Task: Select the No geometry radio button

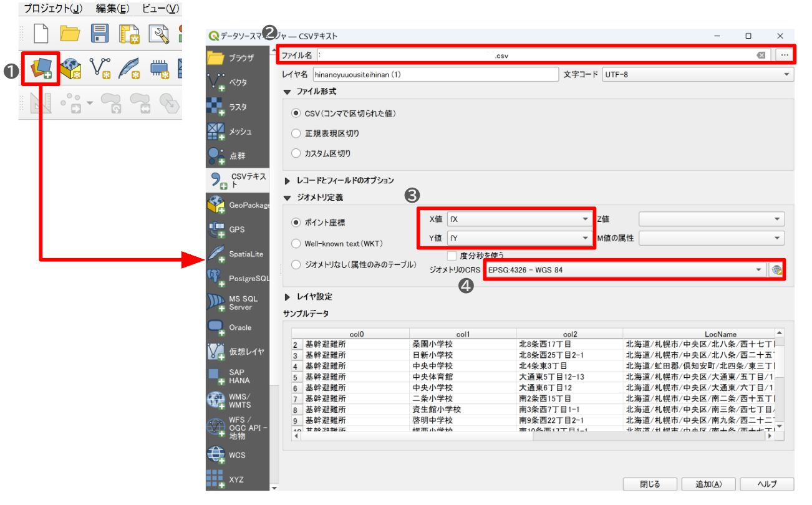Action: pyautogui.click(x=296, y=264)
